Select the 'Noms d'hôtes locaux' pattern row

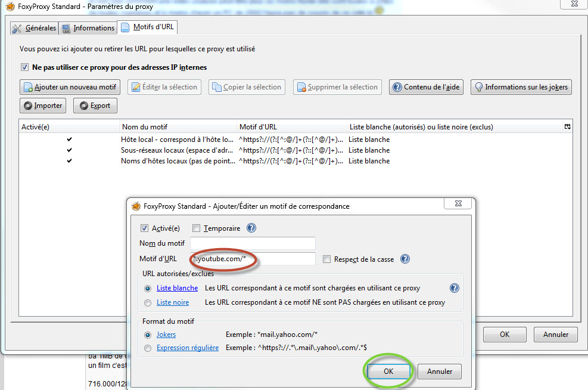(295, 161)
